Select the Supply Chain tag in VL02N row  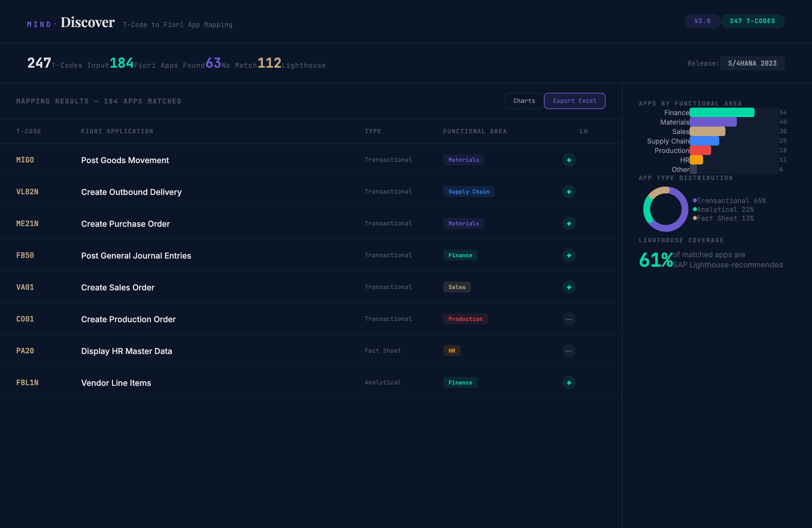coord(469,192)
